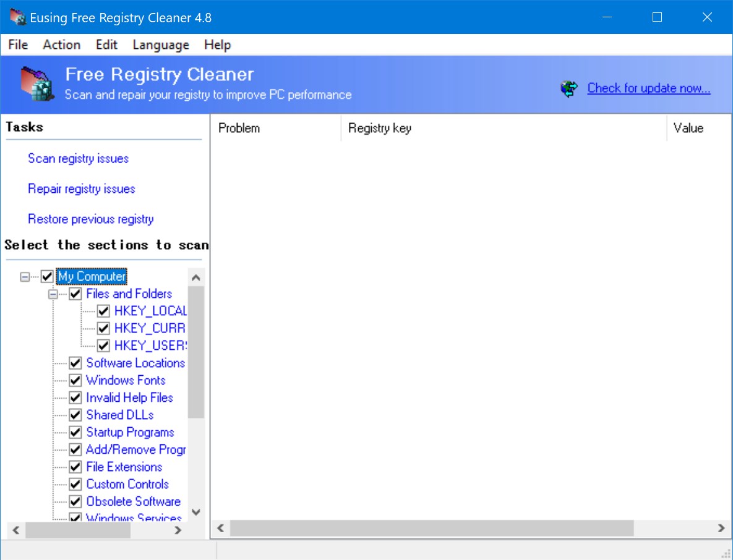Open the File menu

(17, 44)
